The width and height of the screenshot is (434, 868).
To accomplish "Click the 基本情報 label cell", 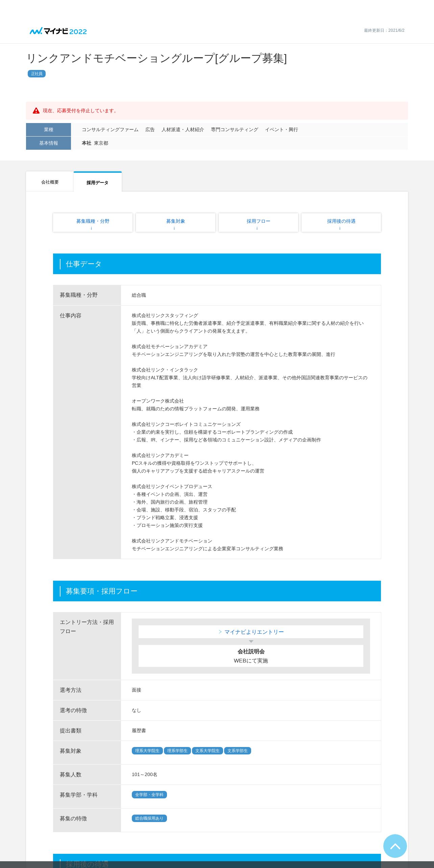I will 48,143.
